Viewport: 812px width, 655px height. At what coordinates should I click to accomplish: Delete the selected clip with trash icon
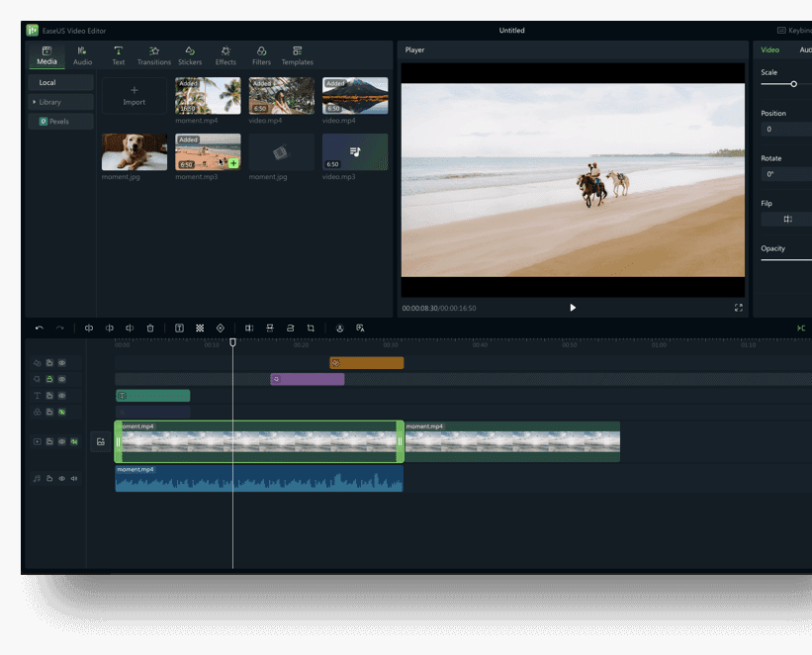tap(150, 328)
